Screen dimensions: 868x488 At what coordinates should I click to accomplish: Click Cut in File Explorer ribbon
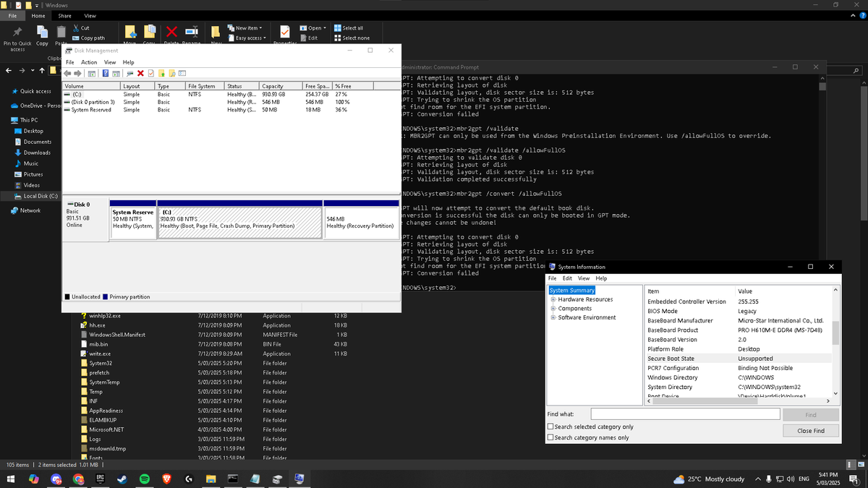pyautogui.click(x=80, y=28)
